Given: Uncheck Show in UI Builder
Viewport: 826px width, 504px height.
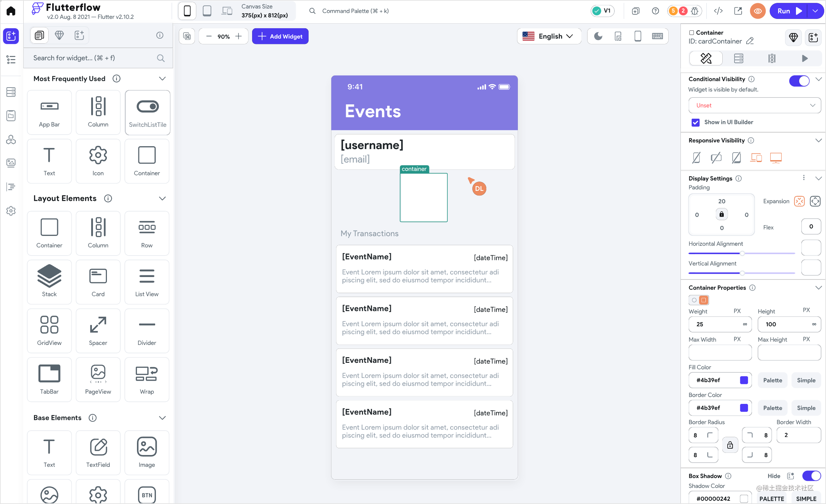Looking at the screenshot, I should [695, 122].
